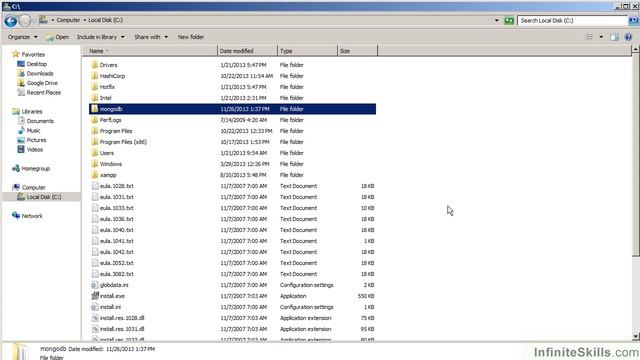
Task: Click the Open toolbar button
Action: (58, 37)
